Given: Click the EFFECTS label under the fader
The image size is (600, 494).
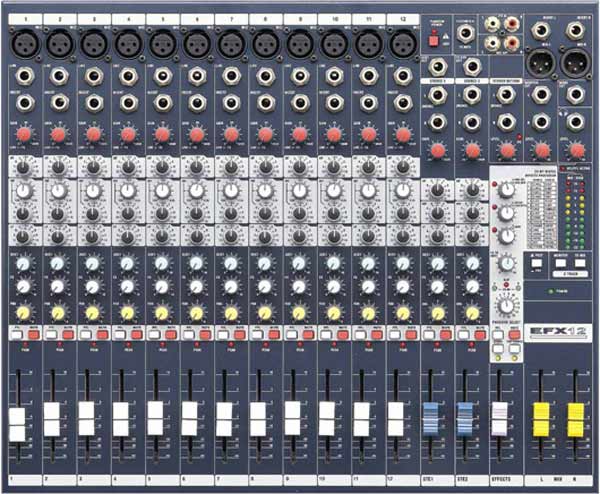Looking at the screenshot, I should pos(501,479).
